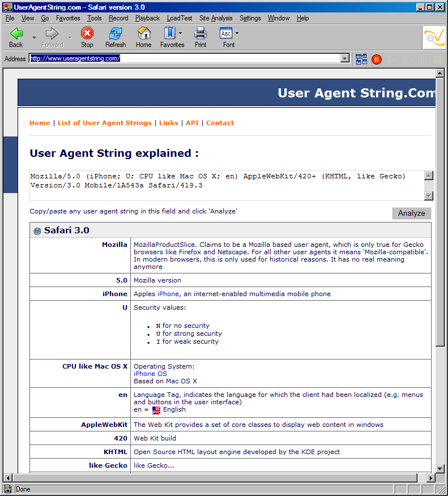Open the View menu

tap(28, 18)
